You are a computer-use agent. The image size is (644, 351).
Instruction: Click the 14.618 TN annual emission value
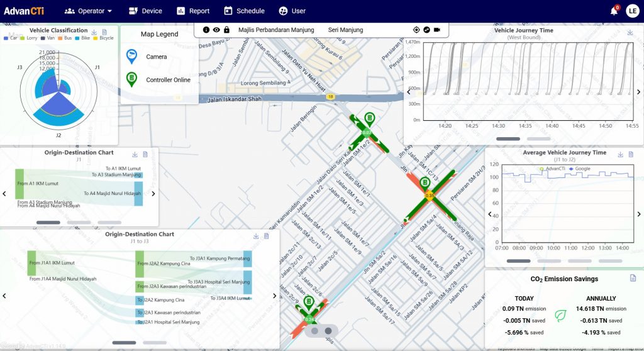(x=590, y=309)
